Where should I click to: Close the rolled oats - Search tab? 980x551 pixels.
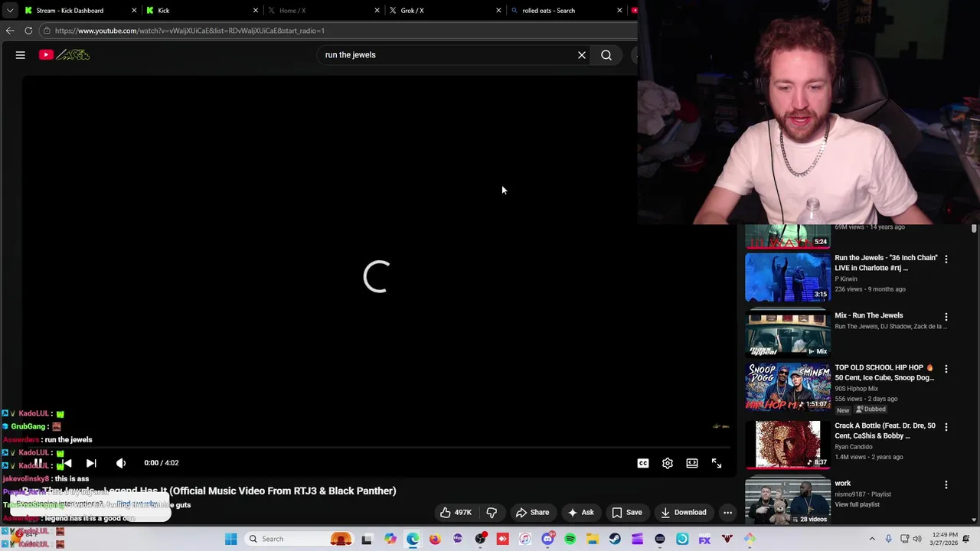pyautogui.click(x=619, y=11)
